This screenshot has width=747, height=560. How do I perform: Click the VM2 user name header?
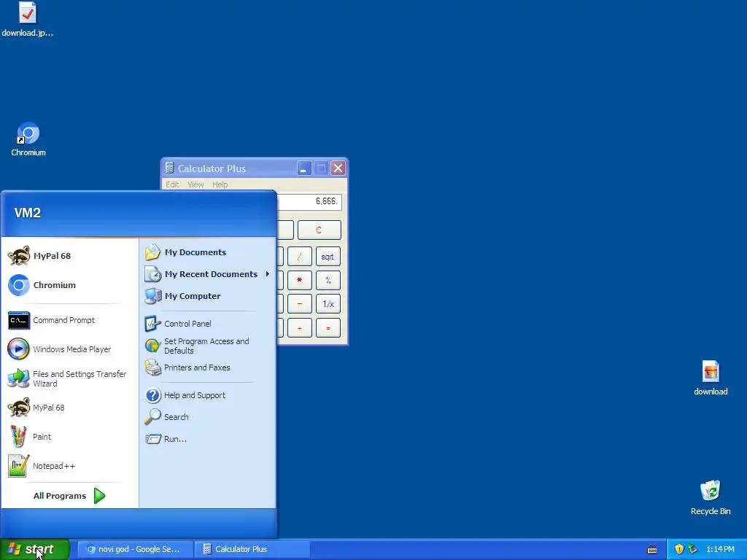(x=27, y=213)
